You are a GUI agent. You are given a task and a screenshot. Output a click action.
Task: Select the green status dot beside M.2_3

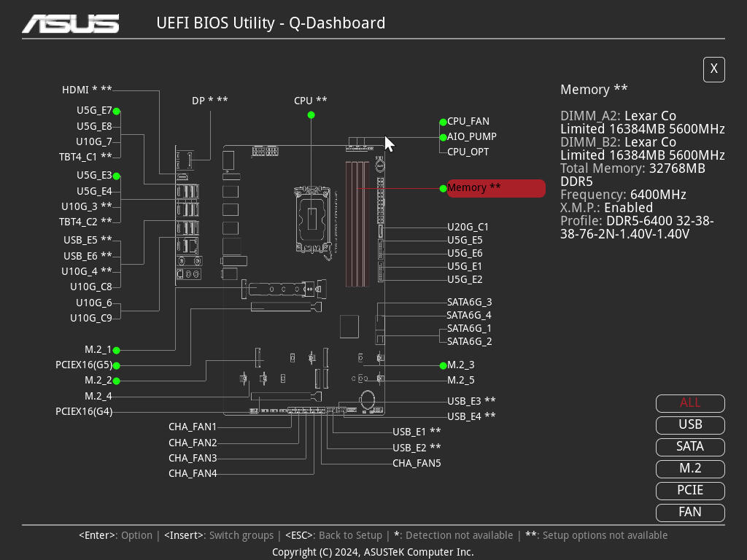(443, 366)
